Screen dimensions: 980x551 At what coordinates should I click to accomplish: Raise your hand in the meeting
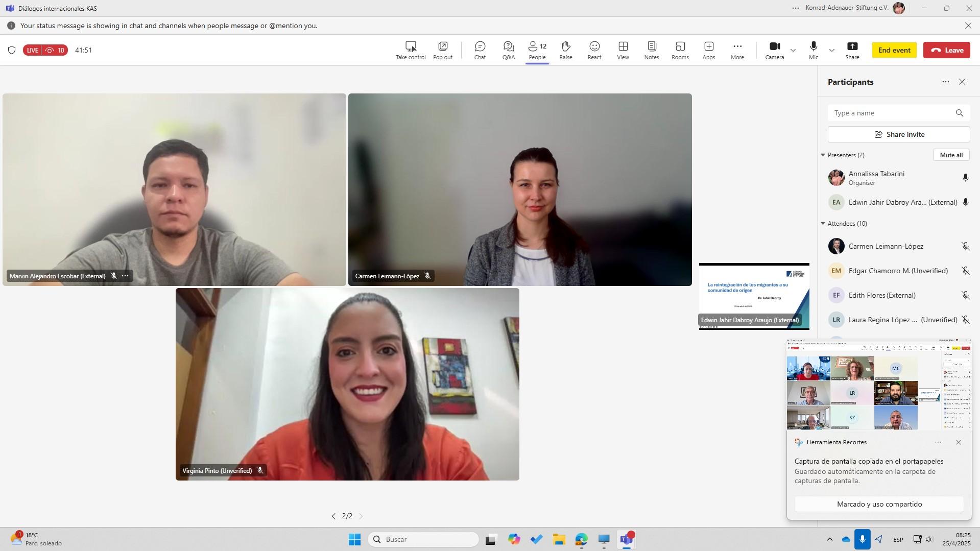565,50
